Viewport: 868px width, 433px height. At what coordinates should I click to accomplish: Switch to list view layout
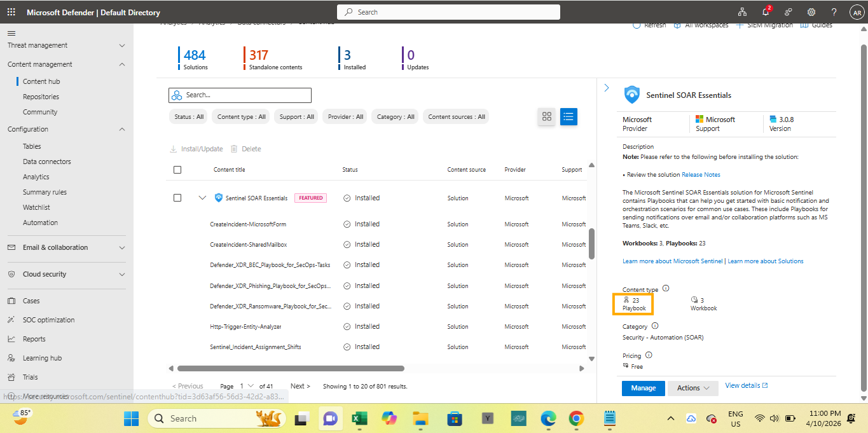point(568,116)
